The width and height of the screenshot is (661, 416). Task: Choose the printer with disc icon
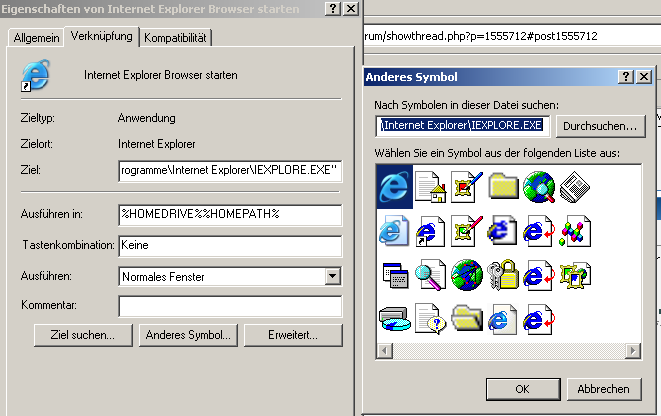(395, 319)
